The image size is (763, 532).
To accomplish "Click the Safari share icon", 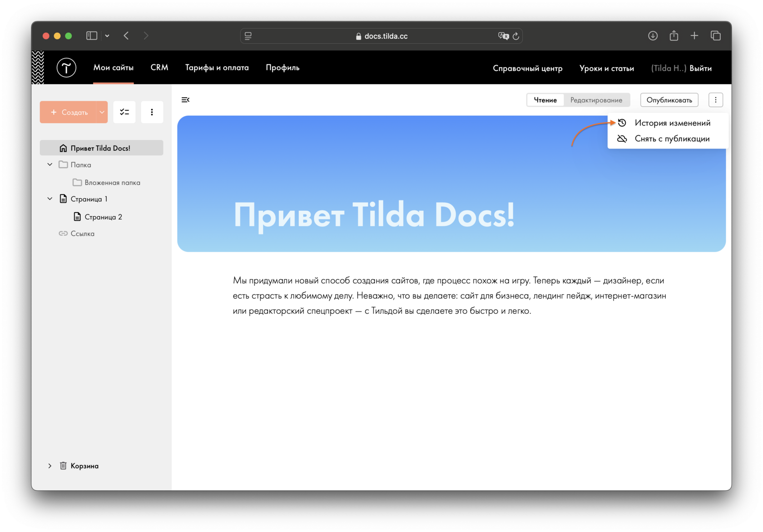I will coord(674,35).
